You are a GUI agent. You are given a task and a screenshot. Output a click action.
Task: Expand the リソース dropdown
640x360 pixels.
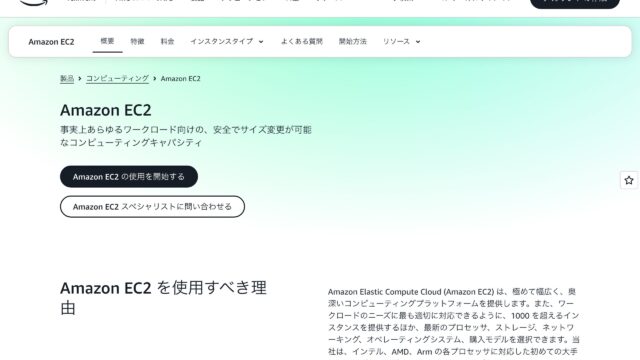pyautogui.click(x=401, y=41)
